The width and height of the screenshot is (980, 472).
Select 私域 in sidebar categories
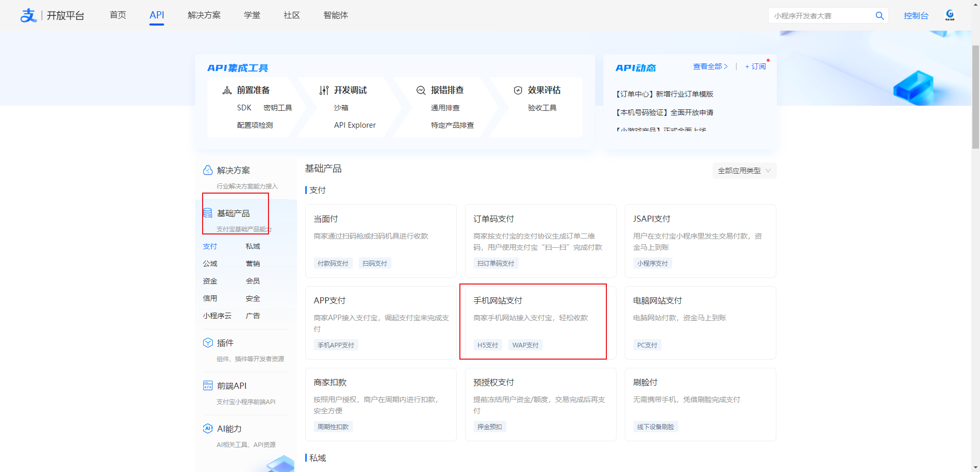(253, 246)
